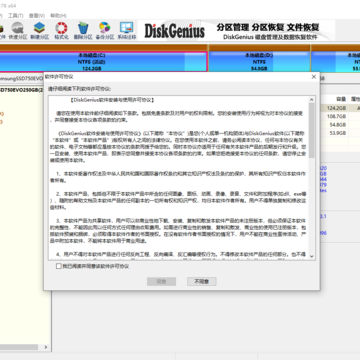
Task: Click the disabled Agree (同意) button
Action: (161, 281)
